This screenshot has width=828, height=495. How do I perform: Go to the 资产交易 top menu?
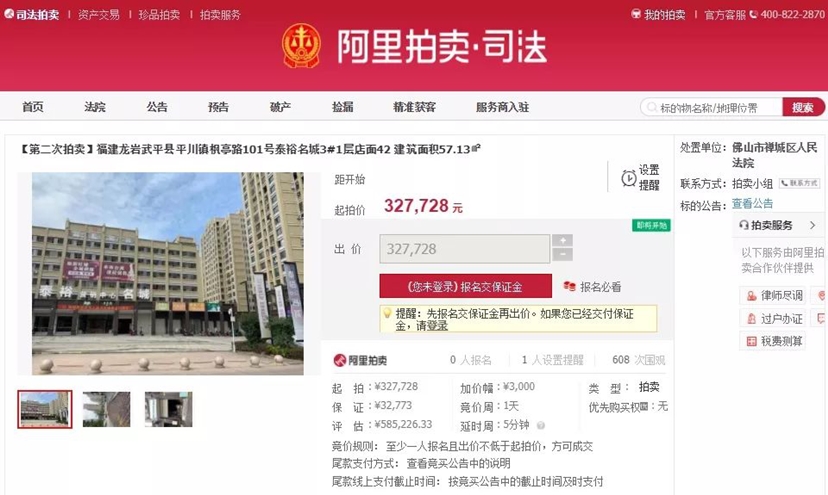(99, 15)
